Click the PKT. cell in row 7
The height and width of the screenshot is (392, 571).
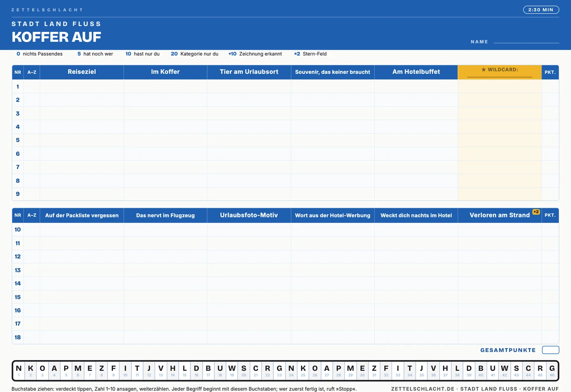[550, 167]
